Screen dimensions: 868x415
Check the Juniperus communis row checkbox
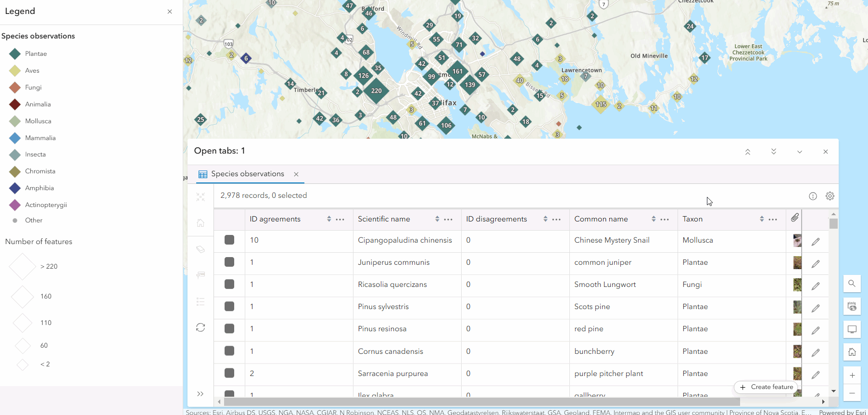(x=229, y=262)
